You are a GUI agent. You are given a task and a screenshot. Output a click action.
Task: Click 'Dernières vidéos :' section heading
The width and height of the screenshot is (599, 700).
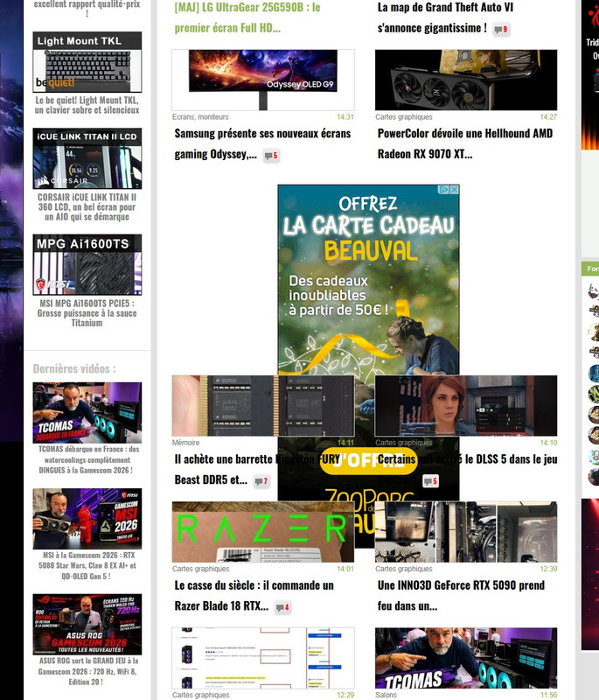(74, 368)
